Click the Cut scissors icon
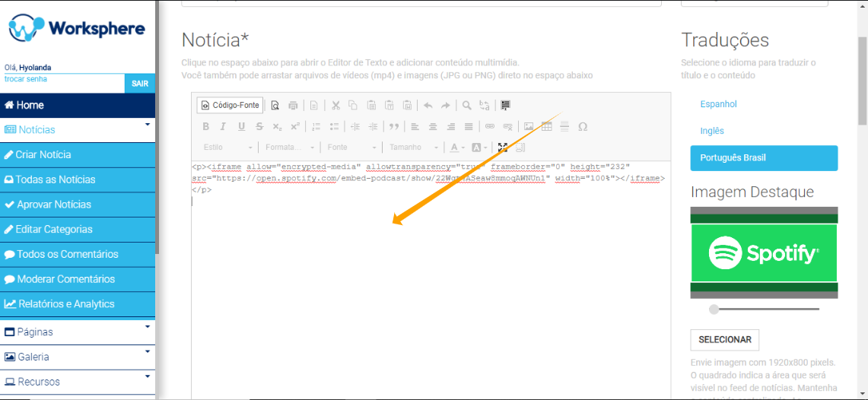The height and width of the screenshot is (400, 868). click(x=335, y=105)
